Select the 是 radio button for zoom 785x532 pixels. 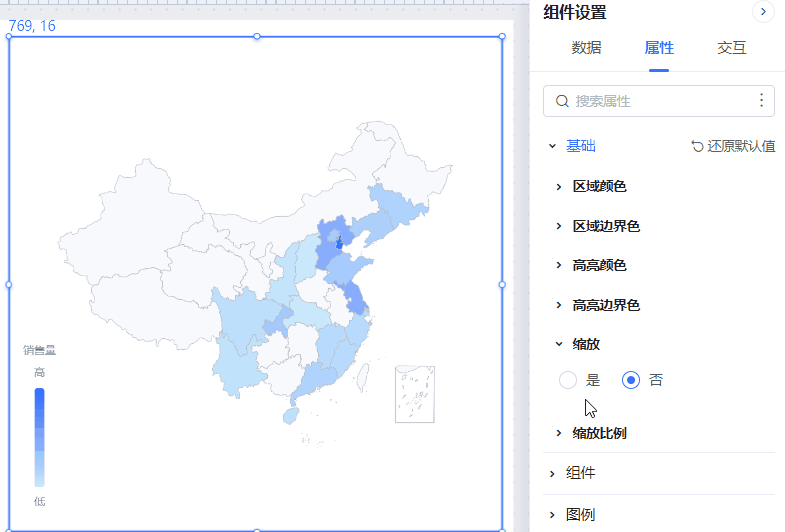point(568,380)
